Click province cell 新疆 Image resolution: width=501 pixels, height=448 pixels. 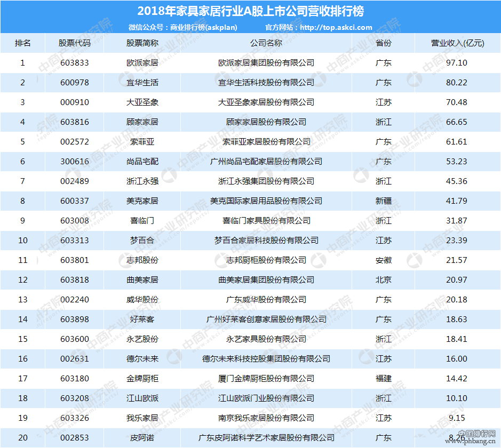click(384, 201)
